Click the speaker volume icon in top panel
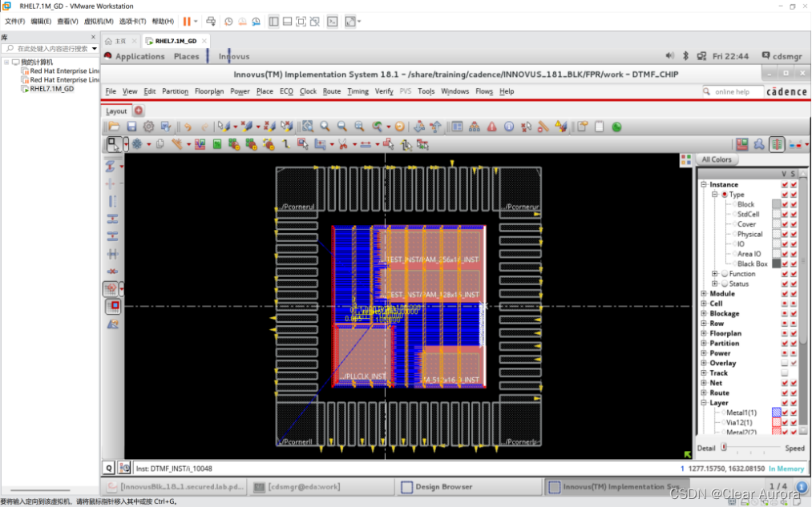812x507 pixels. pos(669,56)
